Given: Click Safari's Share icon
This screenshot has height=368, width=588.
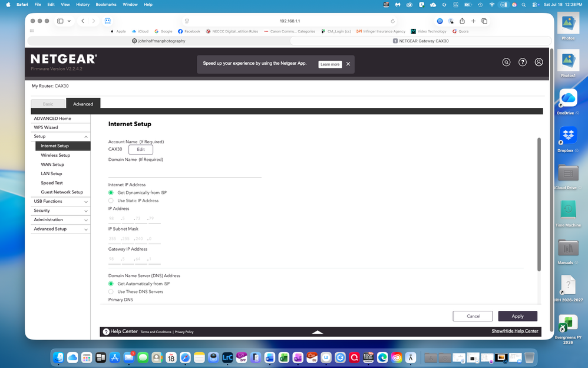Looking at the screenshot, I should pos(462,21).
